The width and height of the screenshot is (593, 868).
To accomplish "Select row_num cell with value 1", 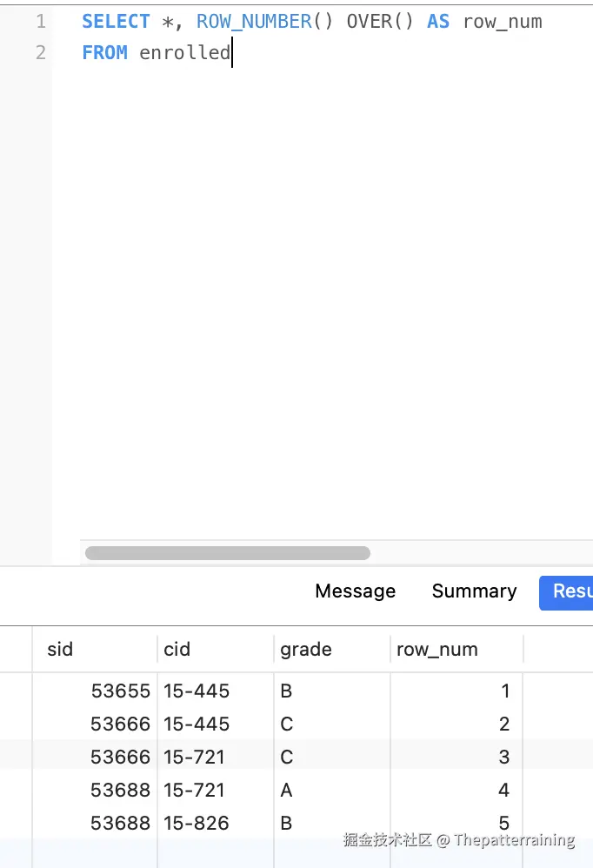I will coord(504,691).
